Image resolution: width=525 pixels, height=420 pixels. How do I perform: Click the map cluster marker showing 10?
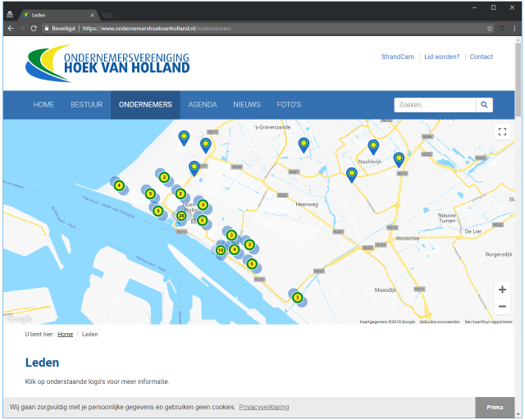click(x=220, y=249)
